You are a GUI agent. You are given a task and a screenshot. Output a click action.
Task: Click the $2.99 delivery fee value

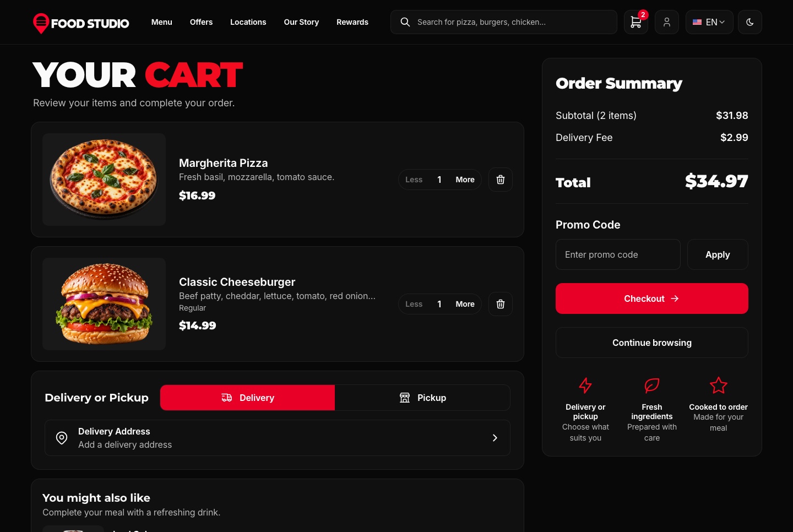(x=735, y=138)
